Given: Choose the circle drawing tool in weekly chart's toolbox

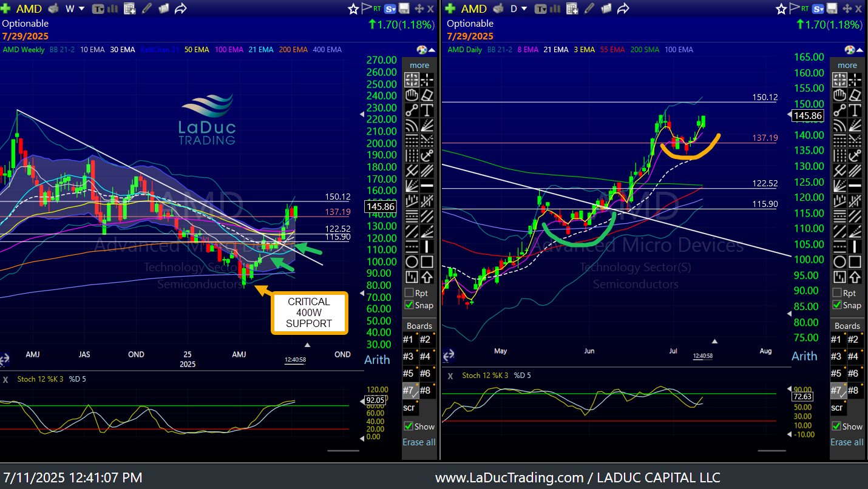Looking at the screenshot, I should pos(412,262).
